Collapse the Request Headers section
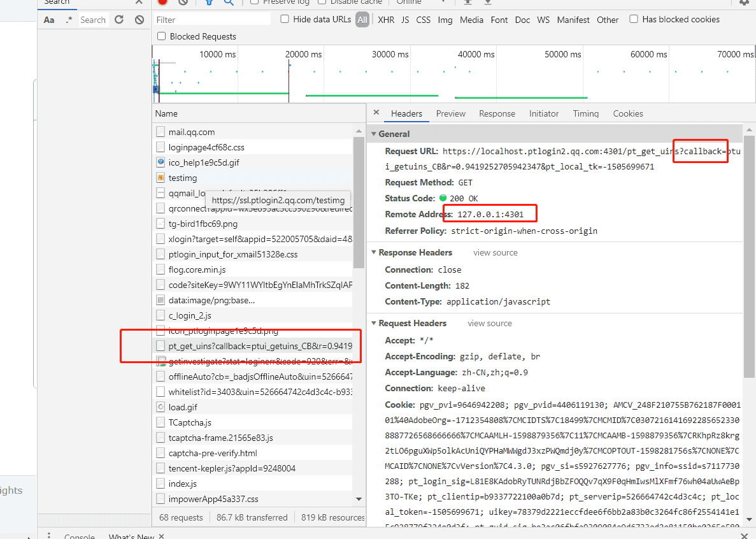 374,323
